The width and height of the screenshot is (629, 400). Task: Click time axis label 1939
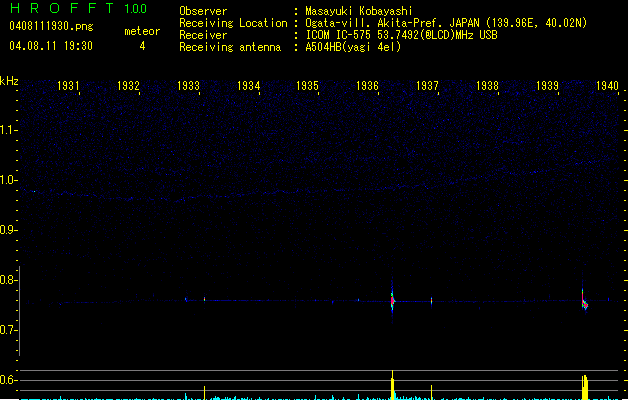click(x=547, y=86)
